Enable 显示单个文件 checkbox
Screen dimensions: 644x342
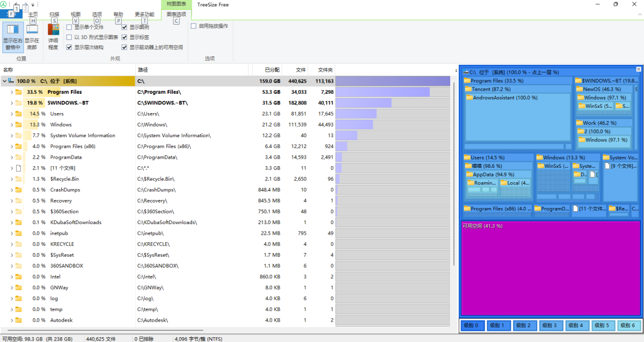point(69,27)
